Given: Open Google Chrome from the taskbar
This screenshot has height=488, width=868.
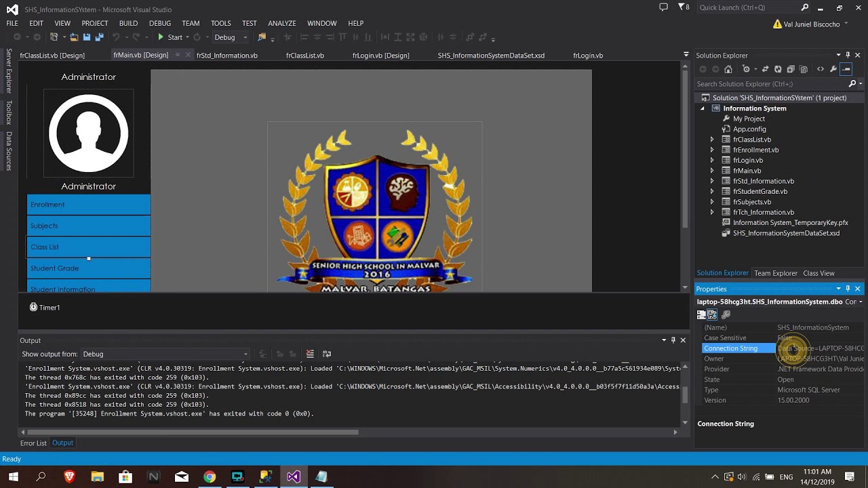Looking at the screenshot, I should (x=210, y=477).
